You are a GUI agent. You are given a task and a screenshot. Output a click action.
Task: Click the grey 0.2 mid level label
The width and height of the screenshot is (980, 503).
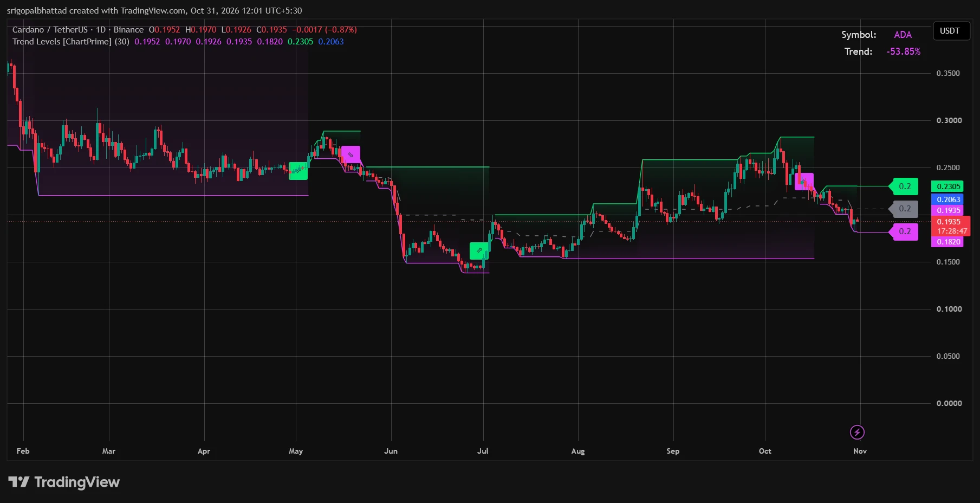[x=904, y=209]
